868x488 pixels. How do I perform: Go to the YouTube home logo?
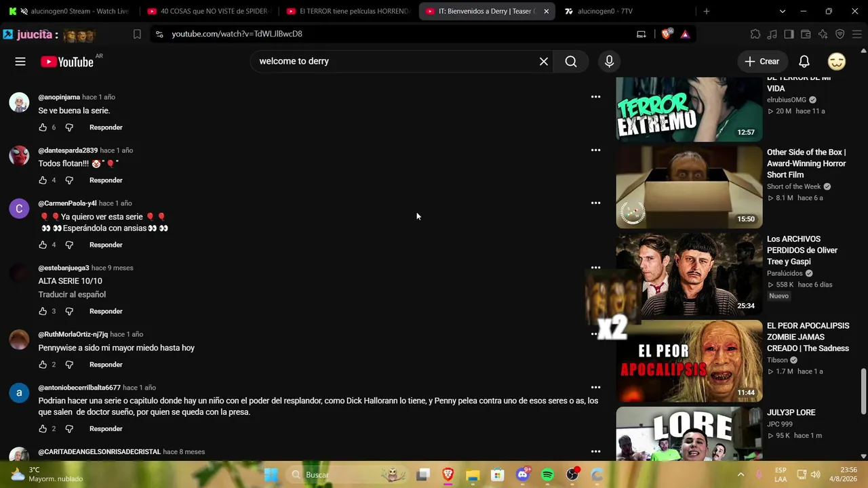(x=67, y=62)
